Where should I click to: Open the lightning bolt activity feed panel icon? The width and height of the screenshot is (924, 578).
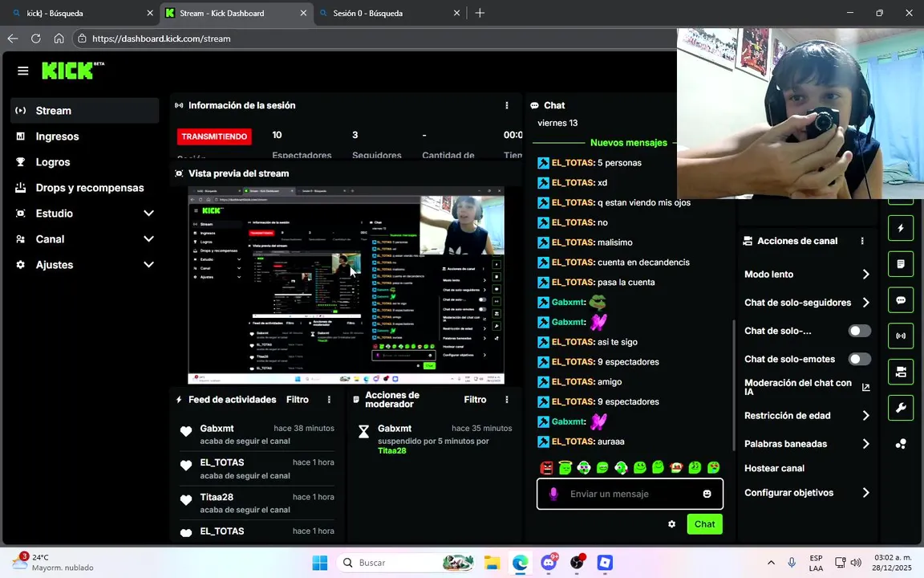click(x=901, y=228)
